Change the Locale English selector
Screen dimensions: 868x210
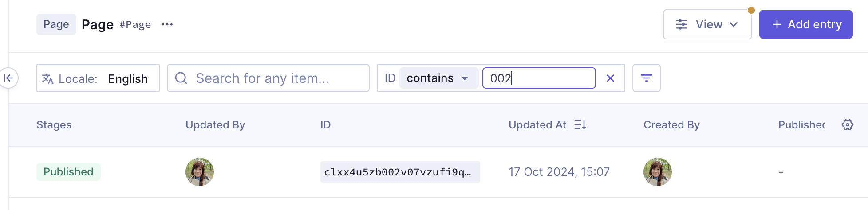(x=128, y=79)
